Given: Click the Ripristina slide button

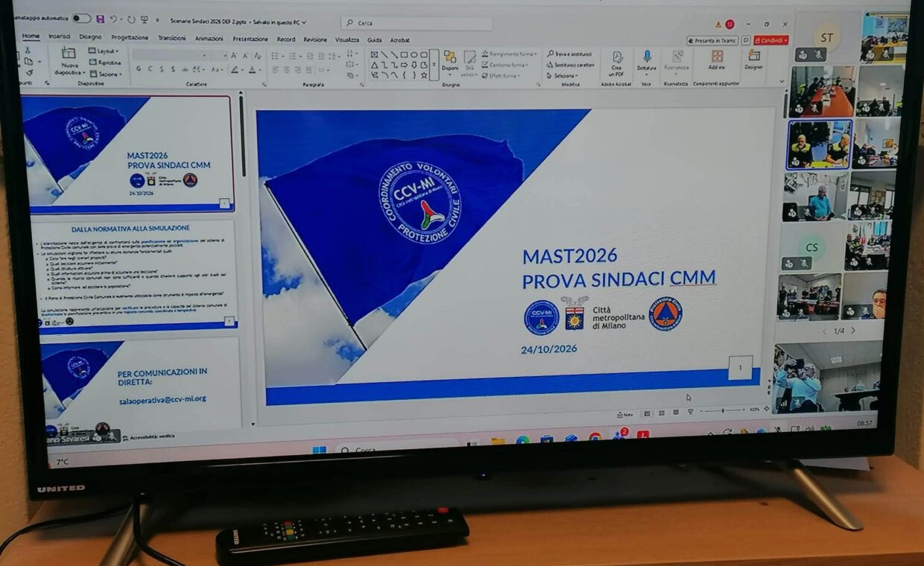Looking at the screenshot, I should [x=105, y=63].
